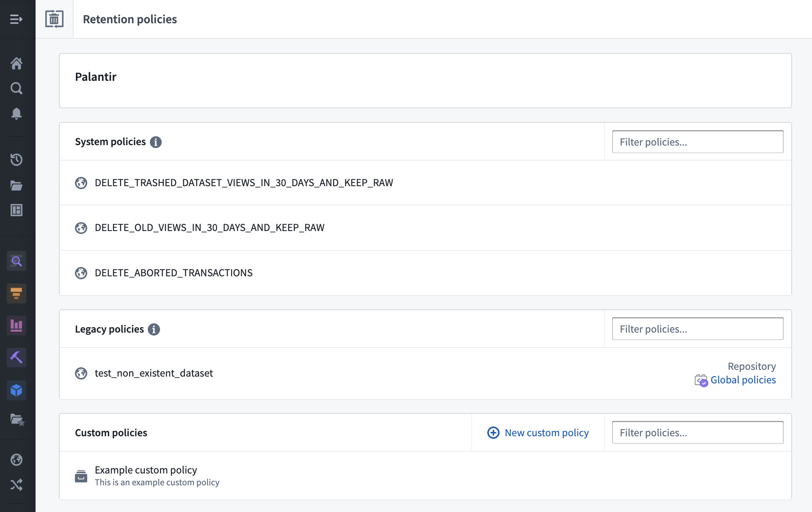The height and width of the screenshot is (512, 812).
Task: Click globe icon for DELETE_ABORTED_TRANSACTIONS policy
Action: point(81,273)
